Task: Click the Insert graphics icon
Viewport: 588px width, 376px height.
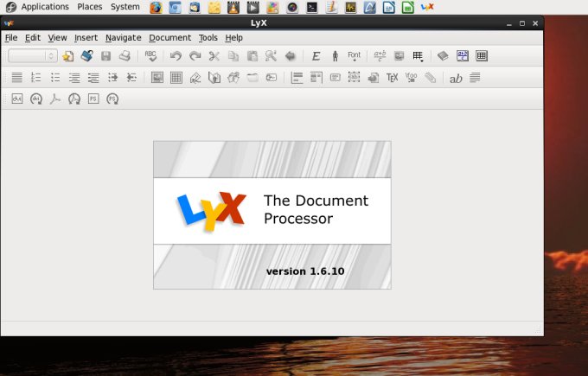Action: [x=399, y=56]
